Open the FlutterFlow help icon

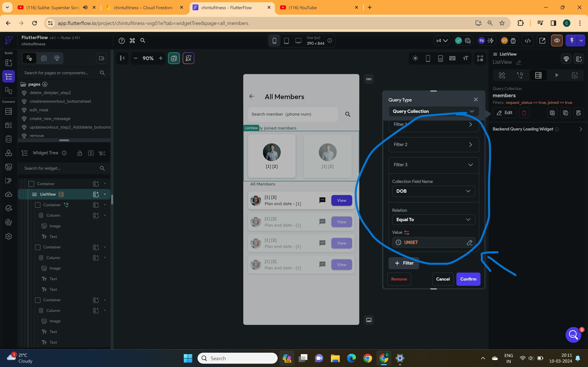[x=122, y=41]
